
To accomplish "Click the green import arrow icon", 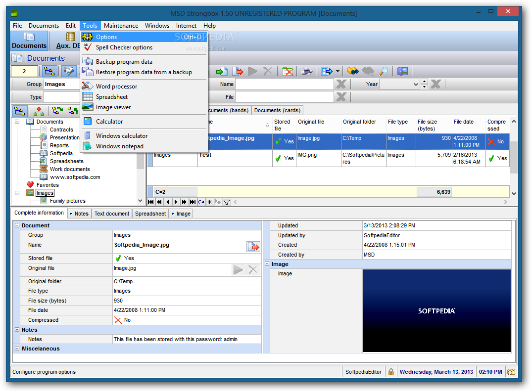I will [x=222, y=71].
